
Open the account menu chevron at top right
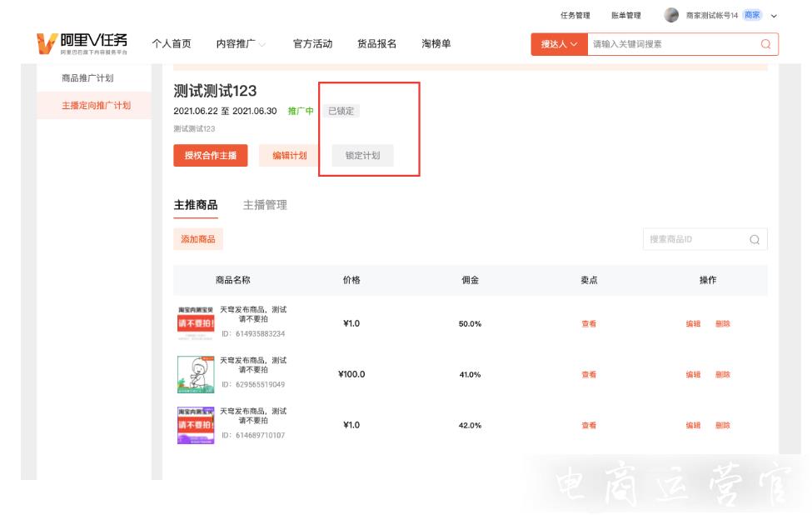(x=774, y=16)
